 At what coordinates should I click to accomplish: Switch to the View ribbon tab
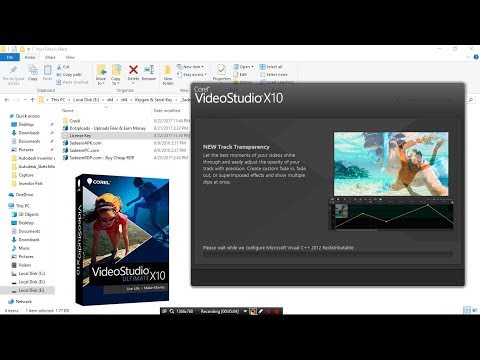click(70, 57)
